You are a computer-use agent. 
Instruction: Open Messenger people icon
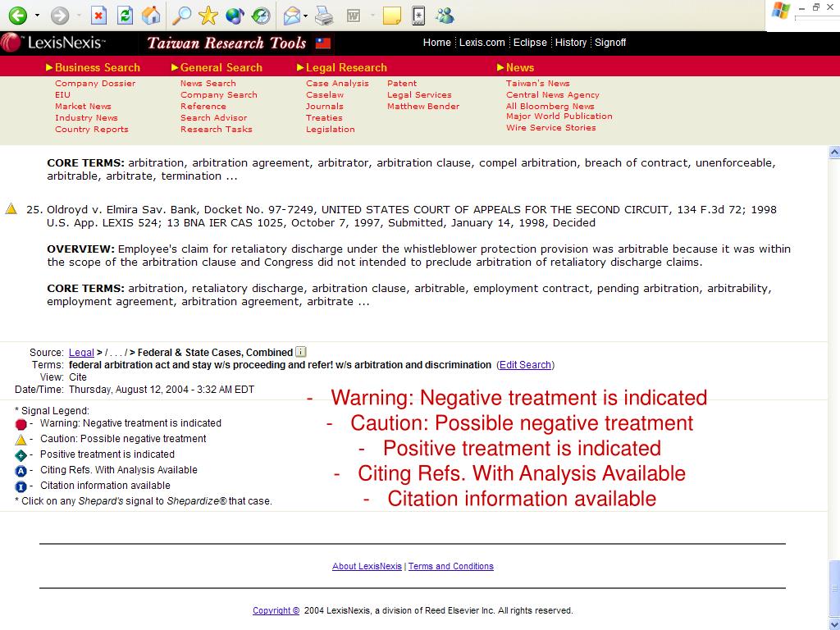click(445, 15)
